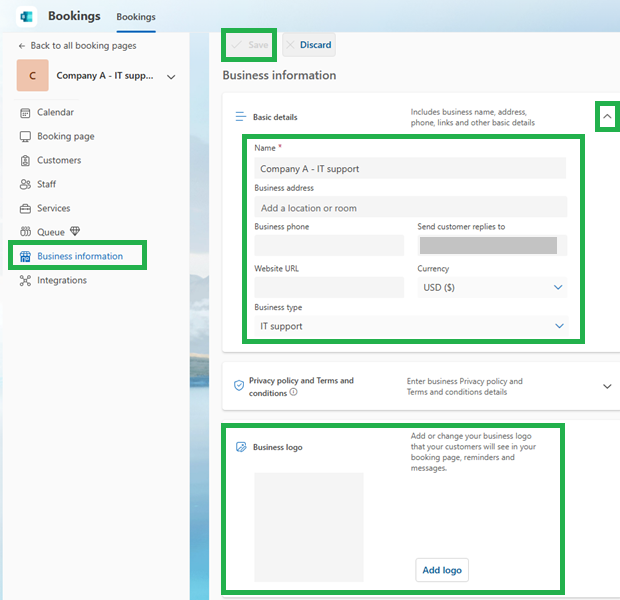Collapse the Basic details section
This screenshot has width=620, height=600.
607,117
